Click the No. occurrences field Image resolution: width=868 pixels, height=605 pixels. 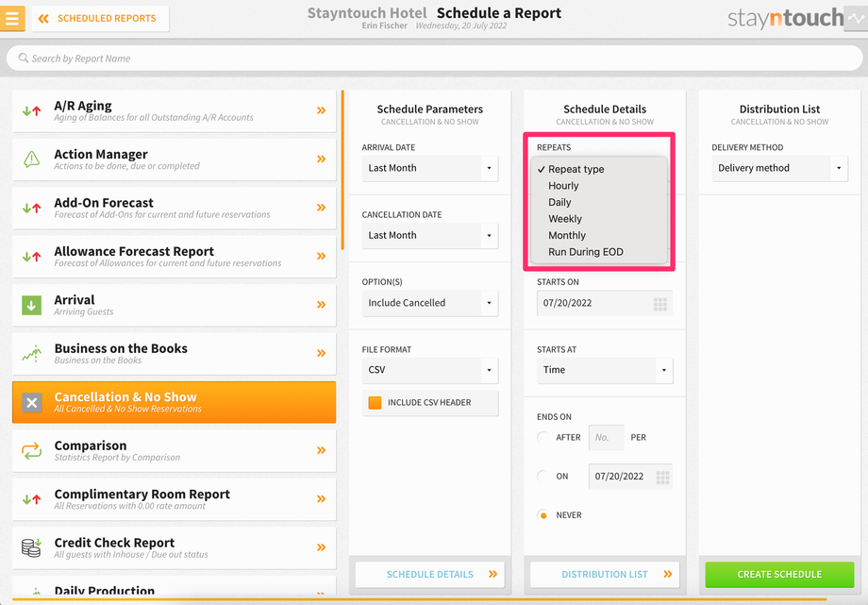(606, 438)
